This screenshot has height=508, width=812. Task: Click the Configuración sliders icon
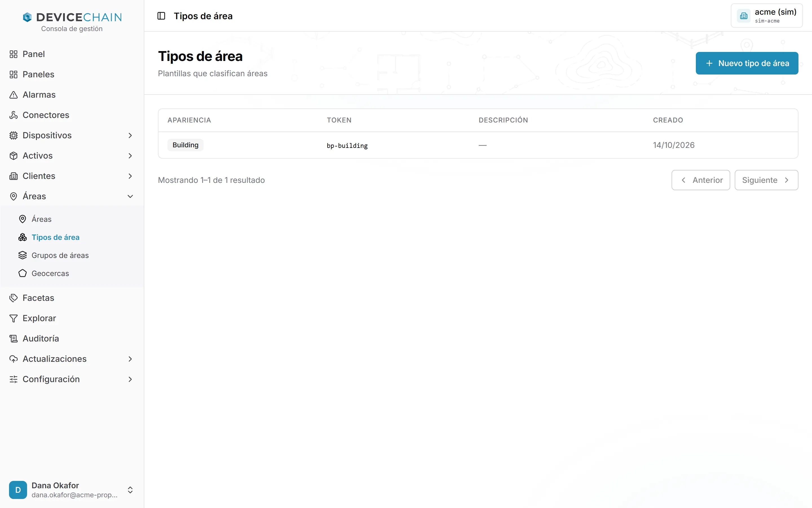click(x=14, y=379)
